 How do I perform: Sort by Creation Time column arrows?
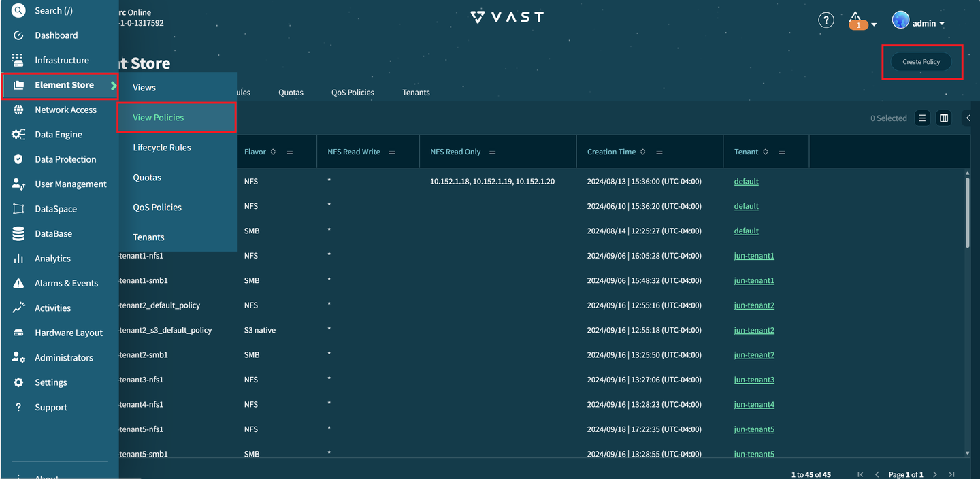[643, 152]
